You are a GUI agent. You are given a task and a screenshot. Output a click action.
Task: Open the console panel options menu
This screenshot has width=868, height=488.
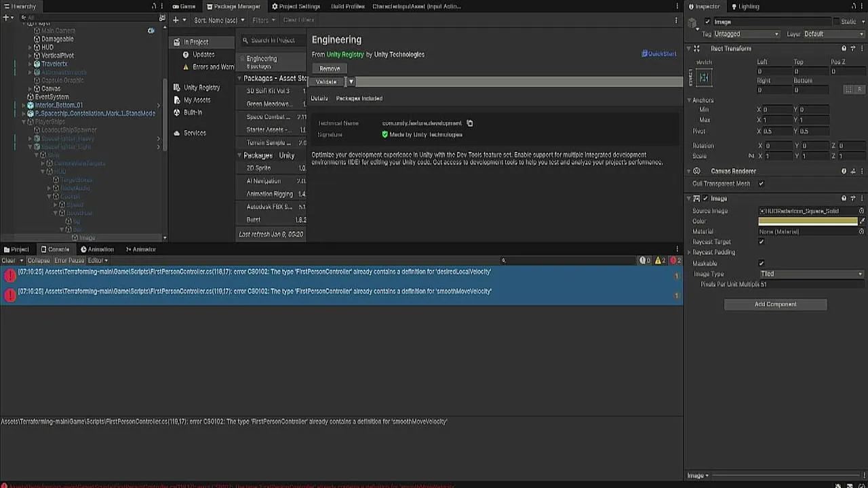[x=677, y=249]
